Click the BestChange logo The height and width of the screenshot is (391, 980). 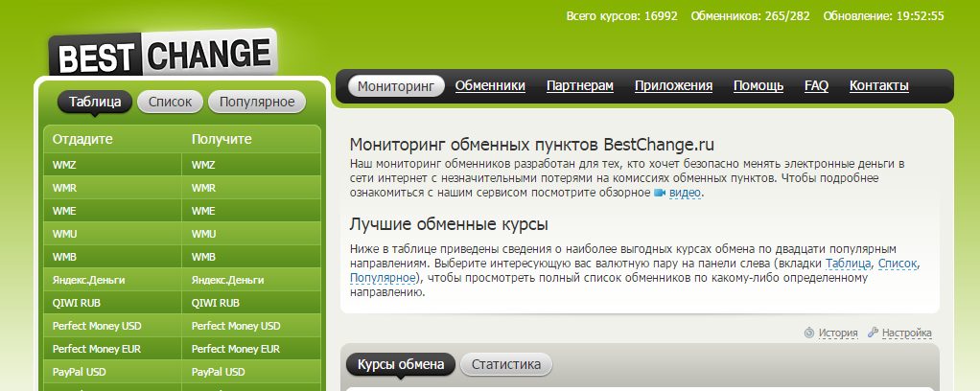click(162, 53)
